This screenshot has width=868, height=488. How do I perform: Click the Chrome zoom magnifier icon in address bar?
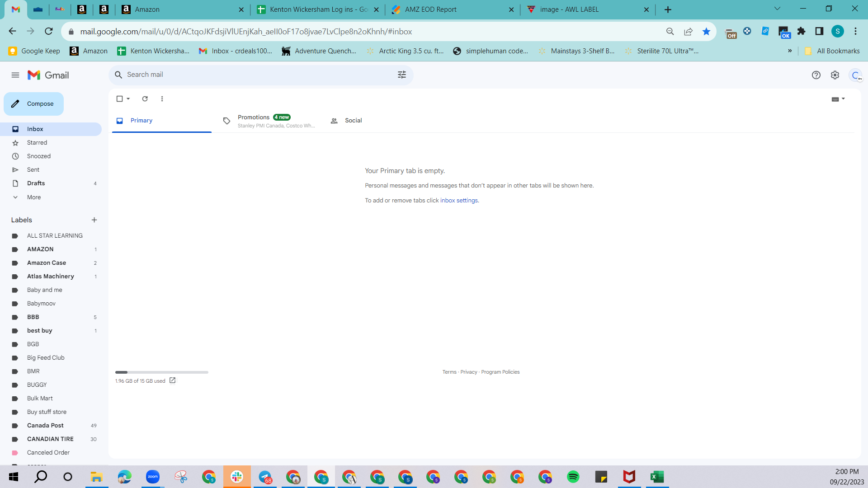pyautogui.click(x=670, y=32)
